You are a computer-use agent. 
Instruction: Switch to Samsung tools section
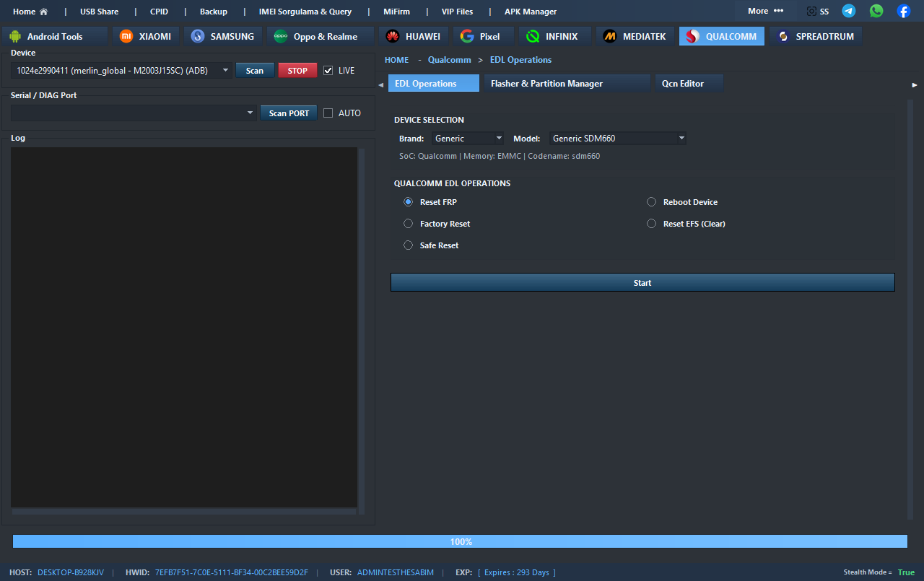tap(222, 36)
